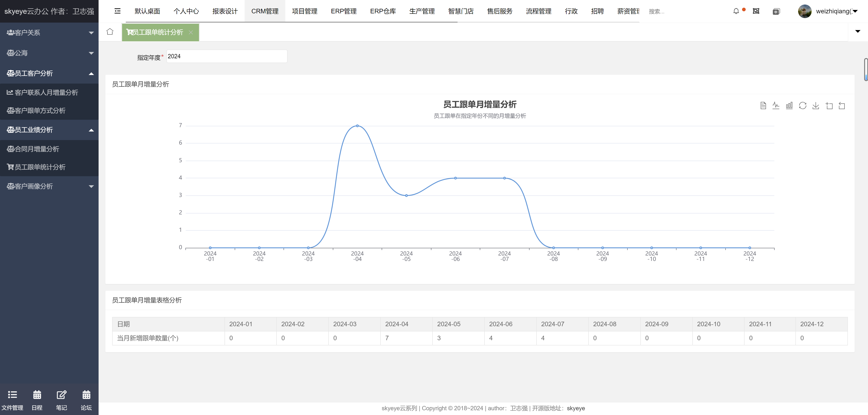The height and width of the screenshot is (415, 868).
Task: Open the notification bell
Action: (x=736, y=11)
